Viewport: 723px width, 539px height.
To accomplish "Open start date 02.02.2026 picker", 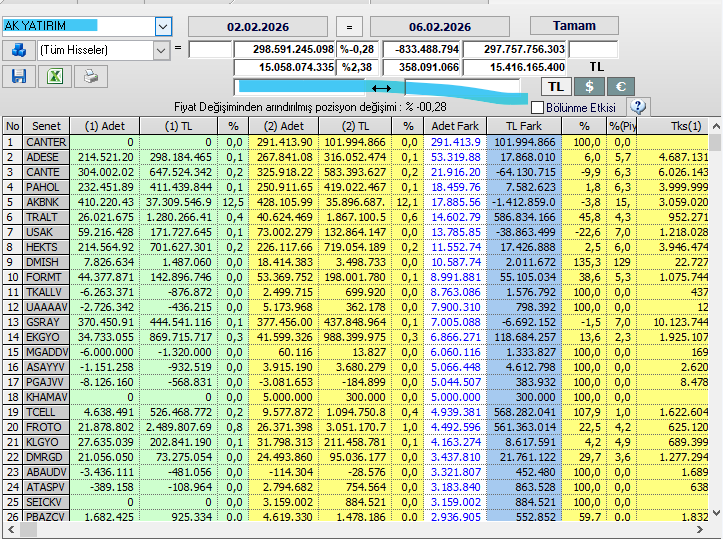I will (x=258, y=27).
